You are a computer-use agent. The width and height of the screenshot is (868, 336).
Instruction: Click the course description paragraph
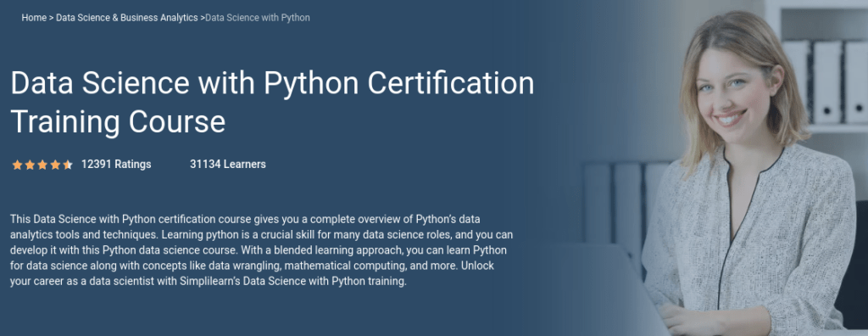click(262, 249)
